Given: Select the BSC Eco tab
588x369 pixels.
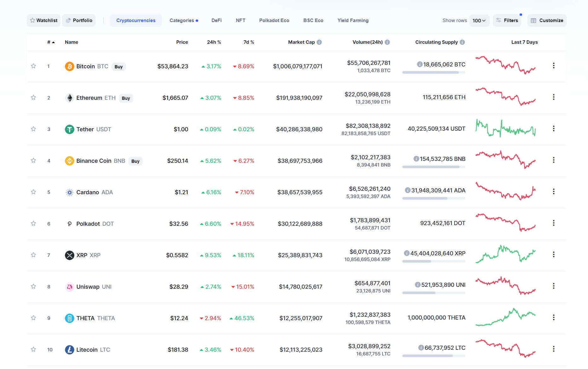Looking at the screenshot, I should (x=313, y=20).
